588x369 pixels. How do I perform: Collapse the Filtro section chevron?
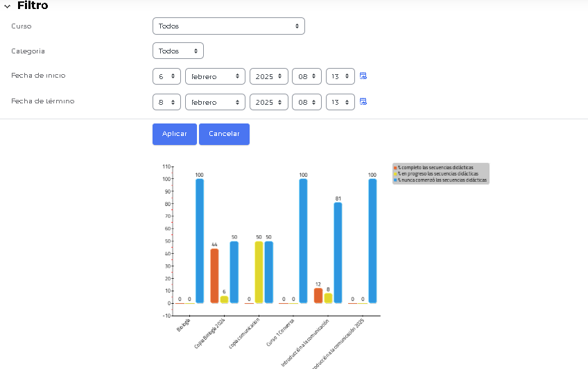coord(7,6)
